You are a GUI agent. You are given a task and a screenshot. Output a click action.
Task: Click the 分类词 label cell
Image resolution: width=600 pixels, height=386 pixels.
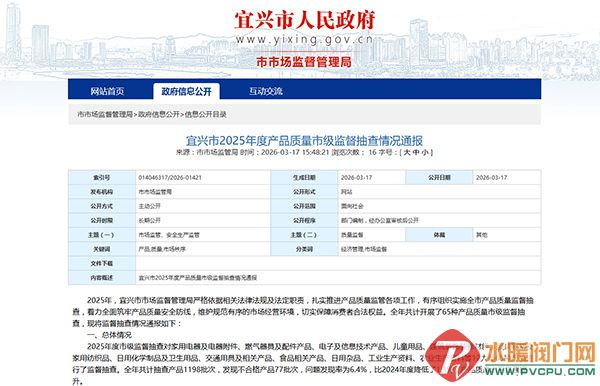tap(305, 249)
